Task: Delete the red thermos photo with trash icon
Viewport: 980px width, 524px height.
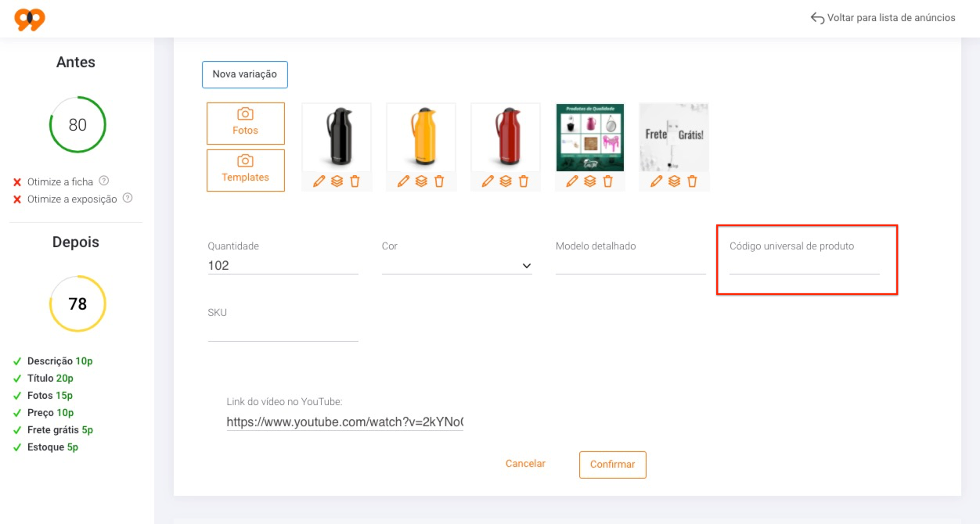Action: click(524, 181)
